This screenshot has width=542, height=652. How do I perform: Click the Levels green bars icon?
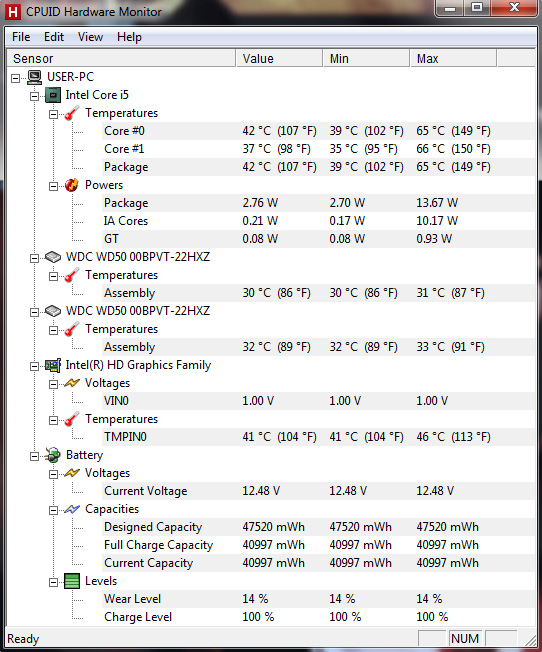click(x=72, y=581)
